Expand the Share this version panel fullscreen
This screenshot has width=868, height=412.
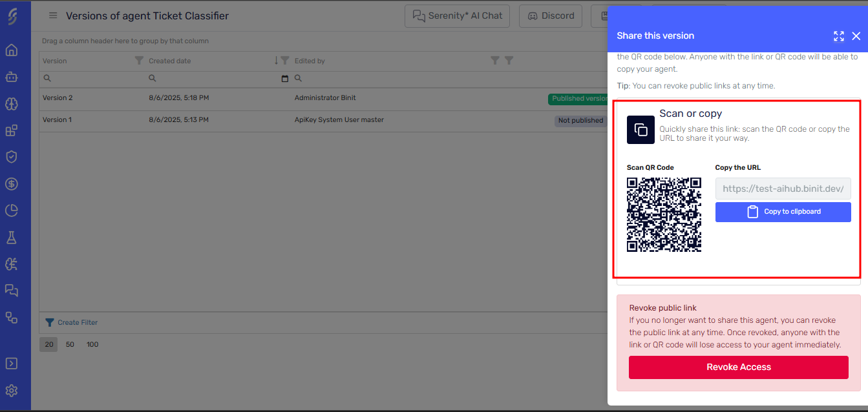point(839,36)
